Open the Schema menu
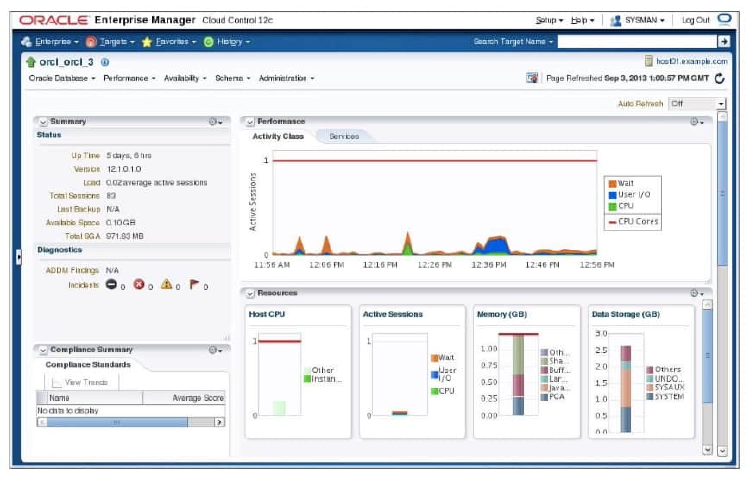750x480 pixels. coord(232,78)
